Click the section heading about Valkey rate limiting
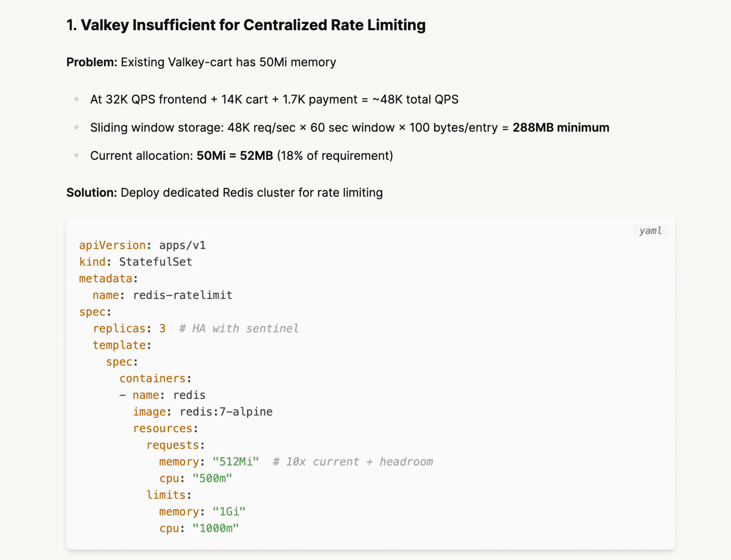The width and height of the screenshot is (731, 560). coord(246,25)
